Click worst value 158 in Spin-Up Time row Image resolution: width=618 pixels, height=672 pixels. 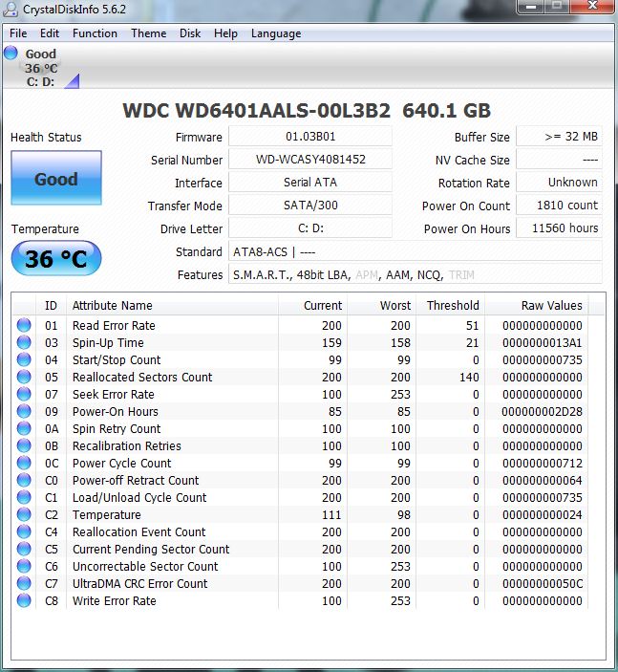tap(400, 343)
